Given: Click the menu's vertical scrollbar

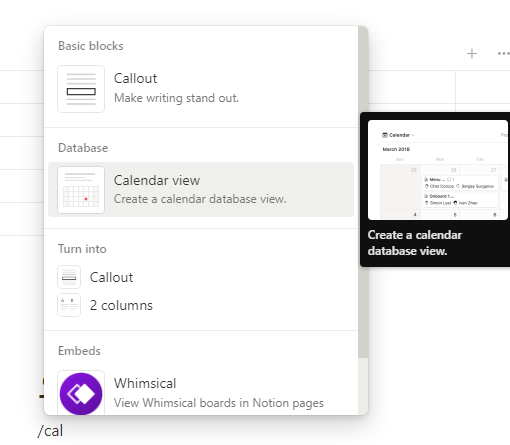Looking at the screenshot, I should click(363, 192).
